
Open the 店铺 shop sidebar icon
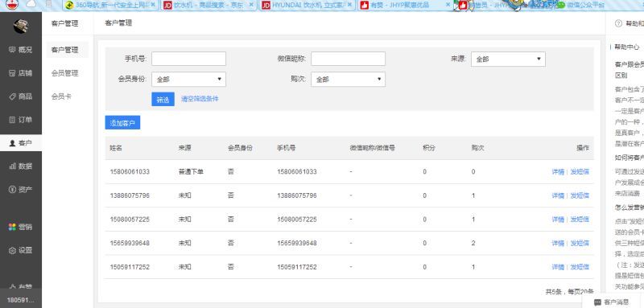tap(12, 73)
